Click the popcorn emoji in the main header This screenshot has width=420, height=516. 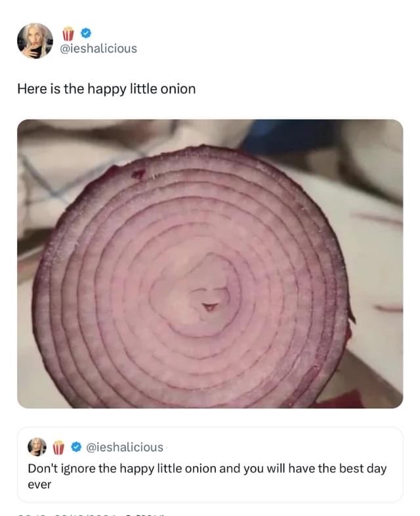68,33
